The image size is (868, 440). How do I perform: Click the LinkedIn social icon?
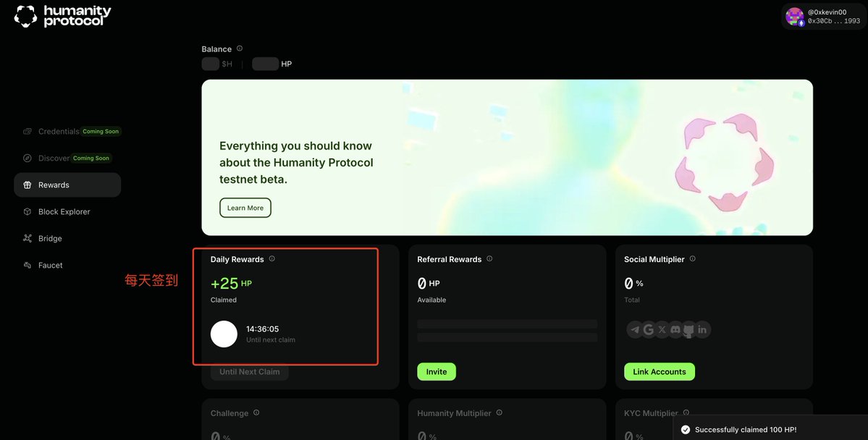click(702, 330)
